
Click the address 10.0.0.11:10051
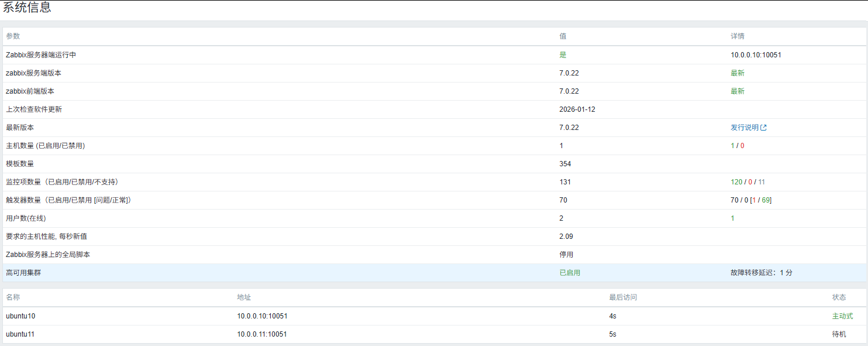(x=262, y=334)
